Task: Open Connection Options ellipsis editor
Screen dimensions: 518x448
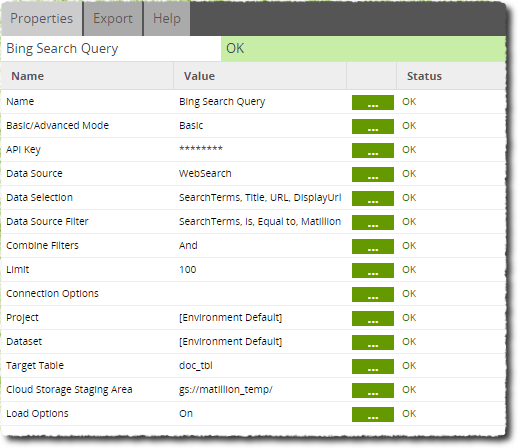Action: (x=373, y=294)
